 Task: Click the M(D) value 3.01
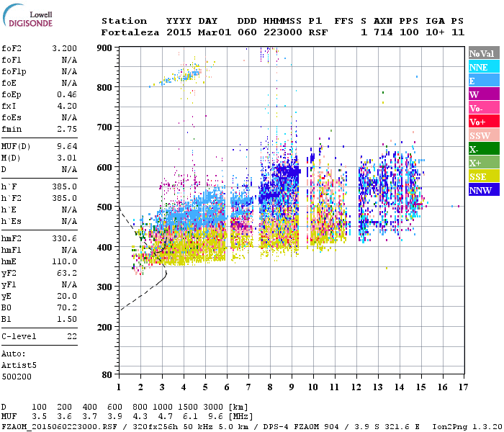pos(67,158)
